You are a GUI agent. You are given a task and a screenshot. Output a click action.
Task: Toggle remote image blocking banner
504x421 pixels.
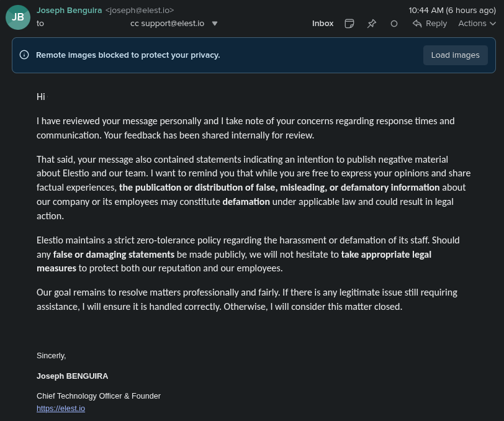tap(455, 55)
